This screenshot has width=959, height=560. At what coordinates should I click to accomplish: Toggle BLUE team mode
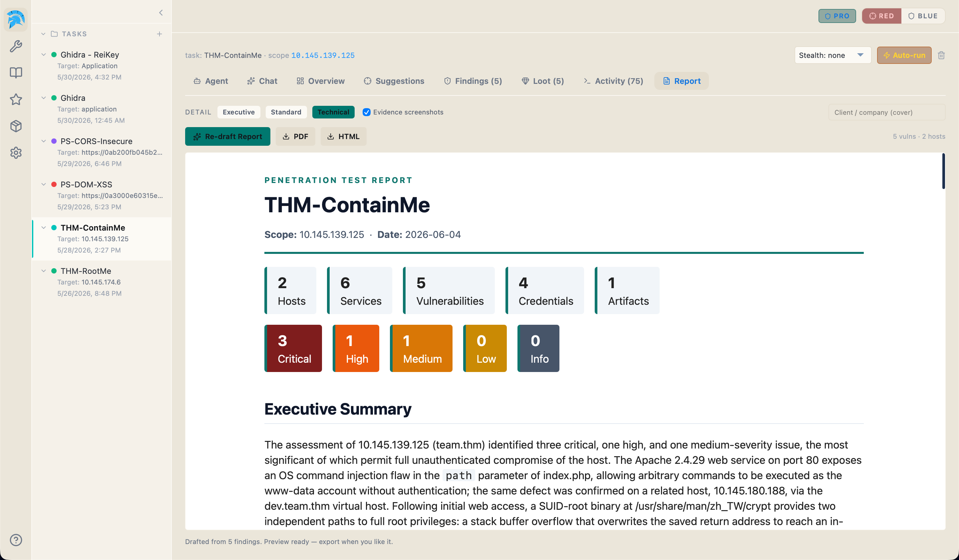pyautogui.click(x=923, y=16)
